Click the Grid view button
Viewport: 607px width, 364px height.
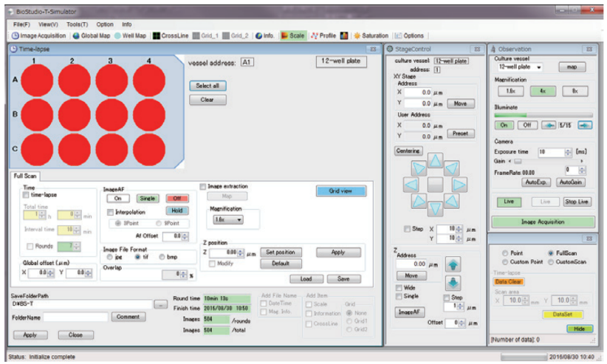tap(340, 191)
